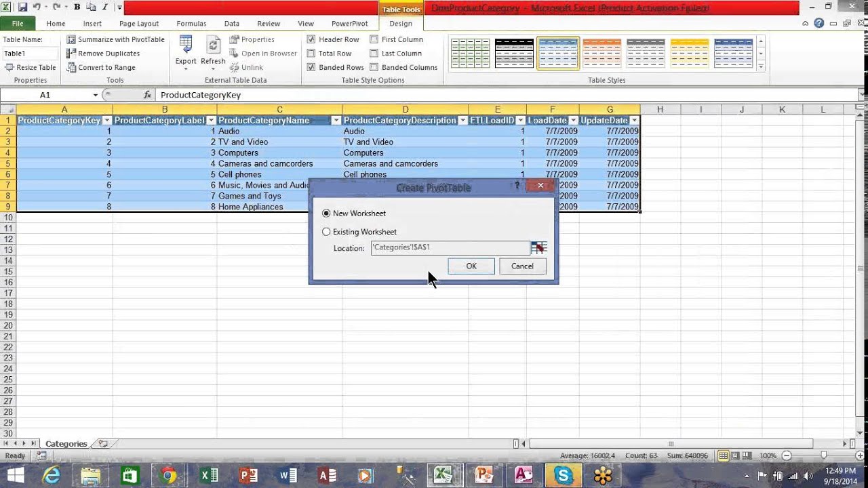Check the First Column checkbox
The height and width of the screenshot is (488, 868).
pyautogui.click(x=374, y=39)
